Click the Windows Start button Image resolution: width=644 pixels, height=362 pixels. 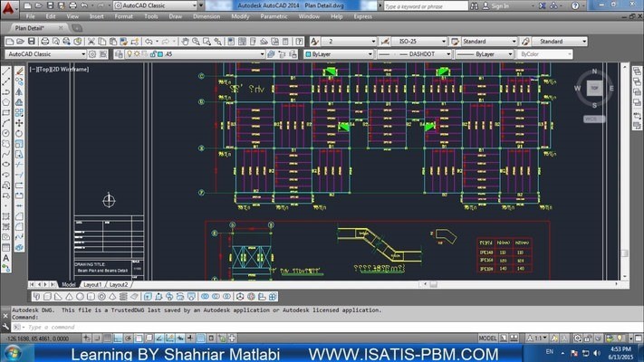click(x=13, y=353)
